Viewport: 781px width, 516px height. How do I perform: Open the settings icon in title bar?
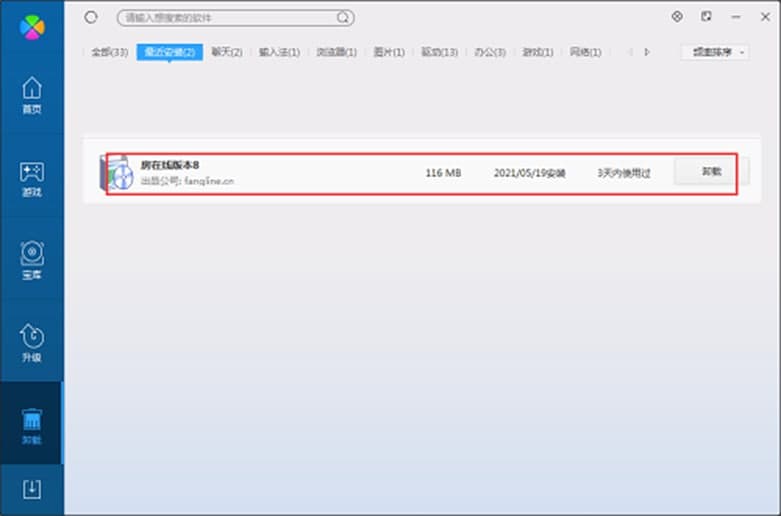pyautogui.click(x=677, y=17)
